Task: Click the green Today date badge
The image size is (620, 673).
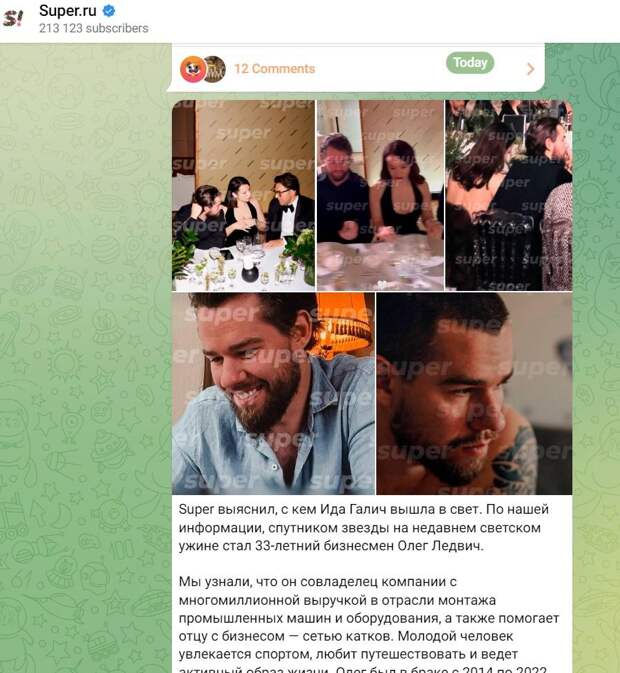Action: click(470, 63)
